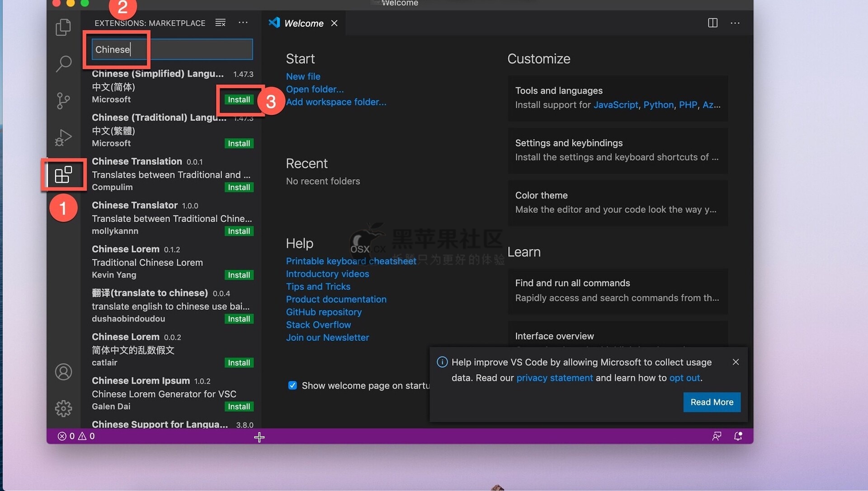Viewport: 868px width, 491px height.
Task: Select translate to chinese extension title
Action: click(150, 293)
